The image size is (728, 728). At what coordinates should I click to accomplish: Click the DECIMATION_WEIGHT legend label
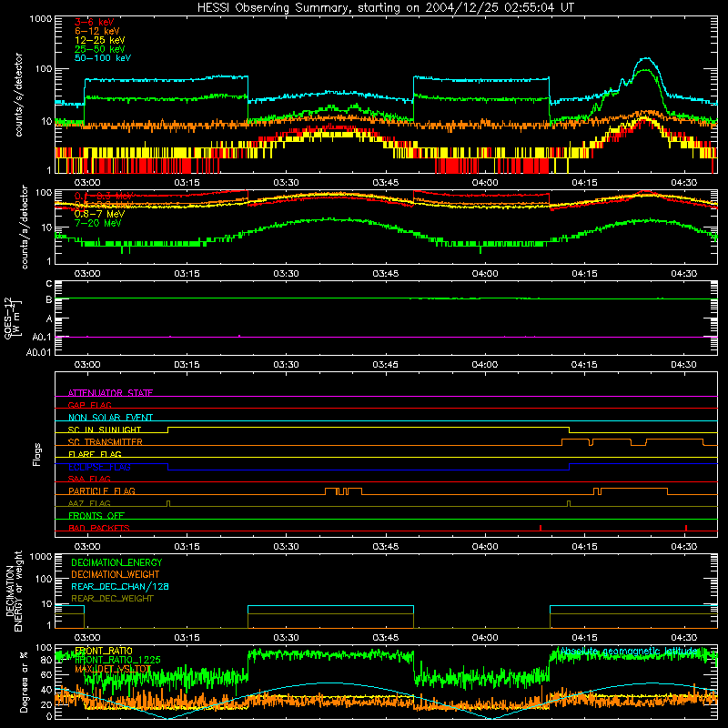point(116,574)
